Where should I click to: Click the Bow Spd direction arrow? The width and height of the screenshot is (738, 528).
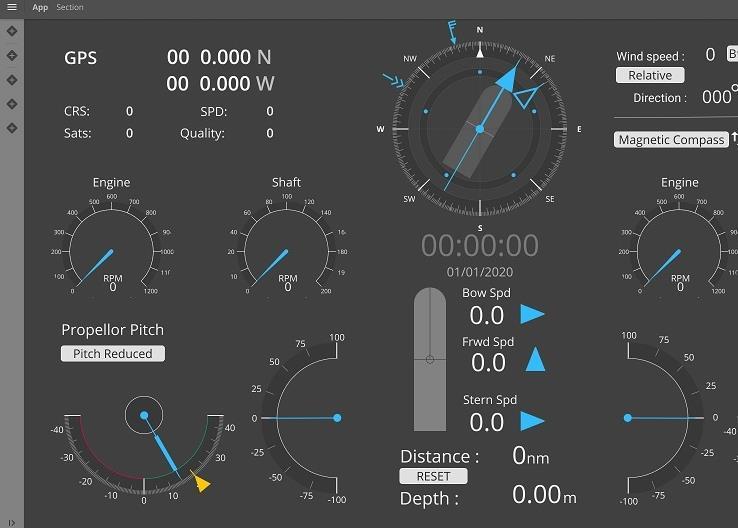[532, 315]
